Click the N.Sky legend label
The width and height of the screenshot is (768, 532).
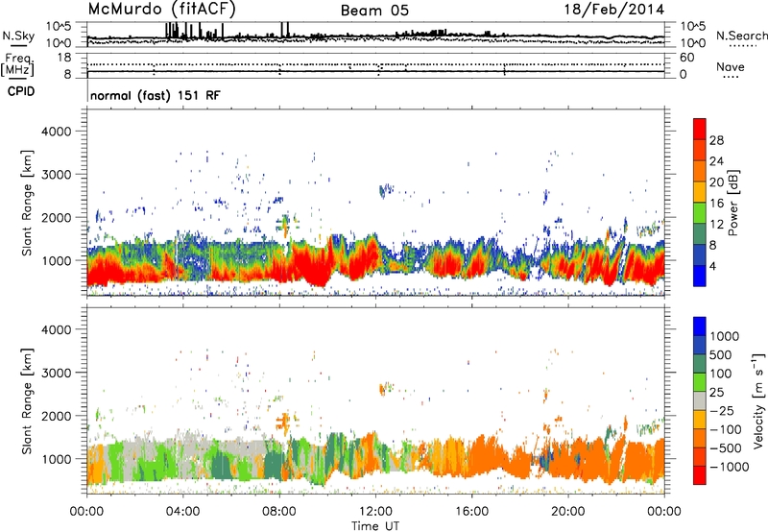[18, 36]
